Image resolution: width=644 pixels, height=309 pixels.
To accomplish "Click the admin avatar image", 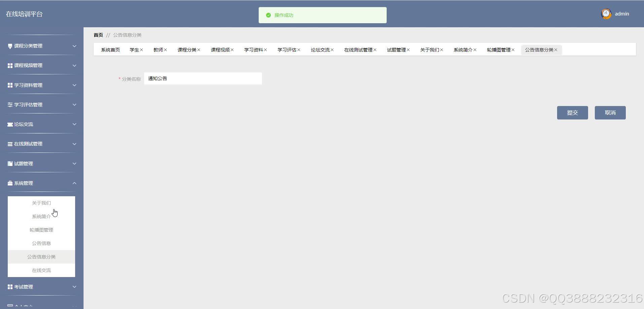I will coord(606,14).
